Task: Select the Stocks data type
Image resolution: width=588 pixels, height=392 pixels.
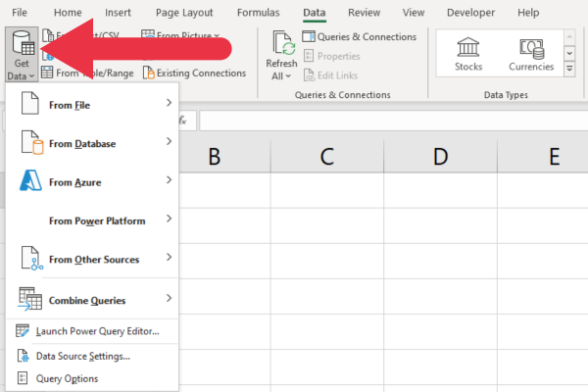Action: [x=468, y=54]
